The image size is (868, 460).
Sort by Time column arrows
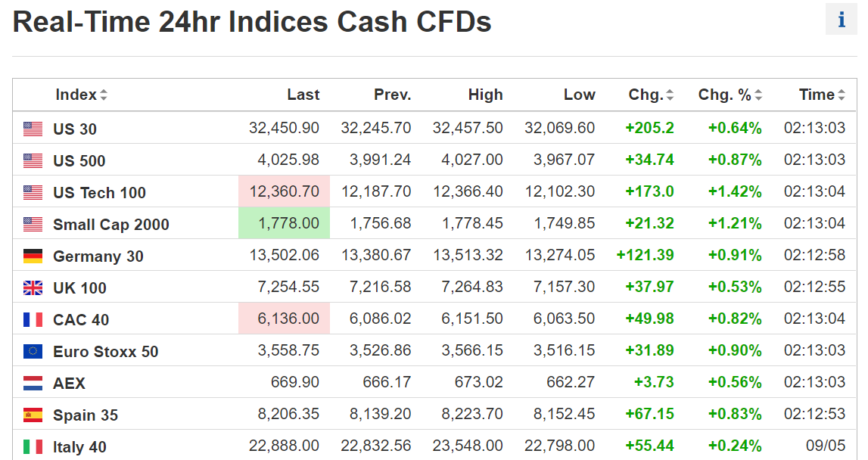point(841,95)
